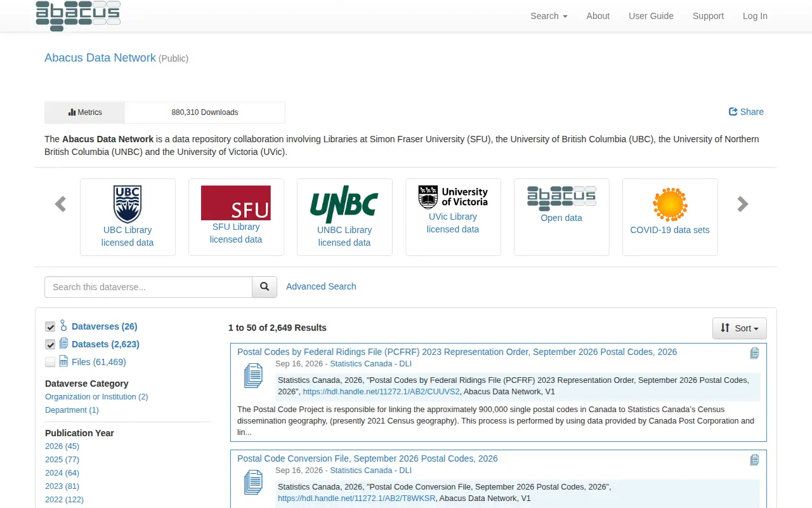Open Postal Codes by Federal Ridings File dataset
Viewport: 812px width, 508px height.
[457, 352]
